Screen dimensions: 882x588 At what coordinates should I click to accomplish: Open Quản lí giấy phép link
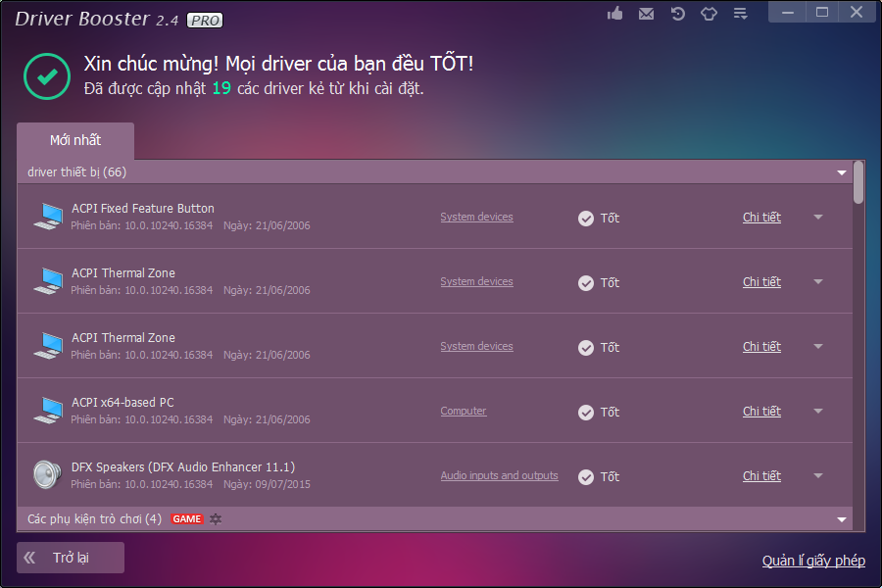click(813, 561)
